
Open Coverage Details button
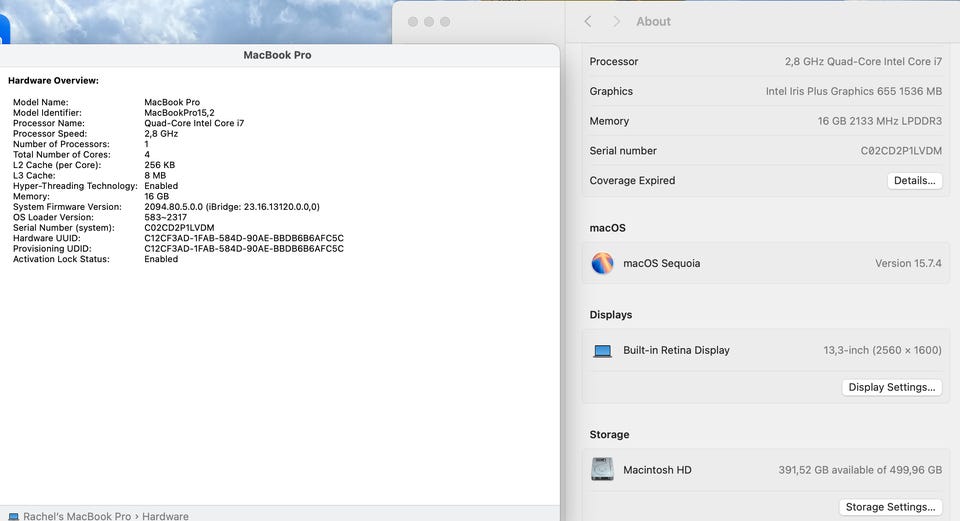[915, 181]
